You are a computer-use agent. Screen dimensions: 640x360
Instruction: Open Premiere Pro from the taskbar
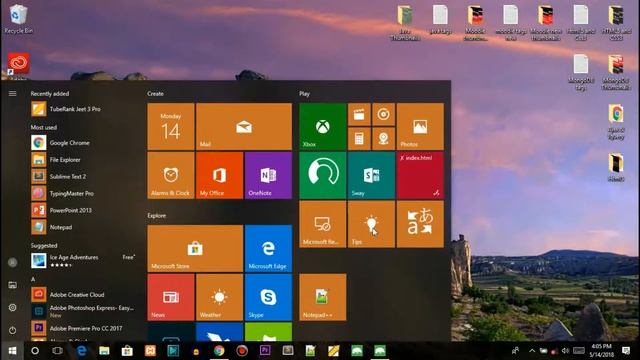(265, 351)
